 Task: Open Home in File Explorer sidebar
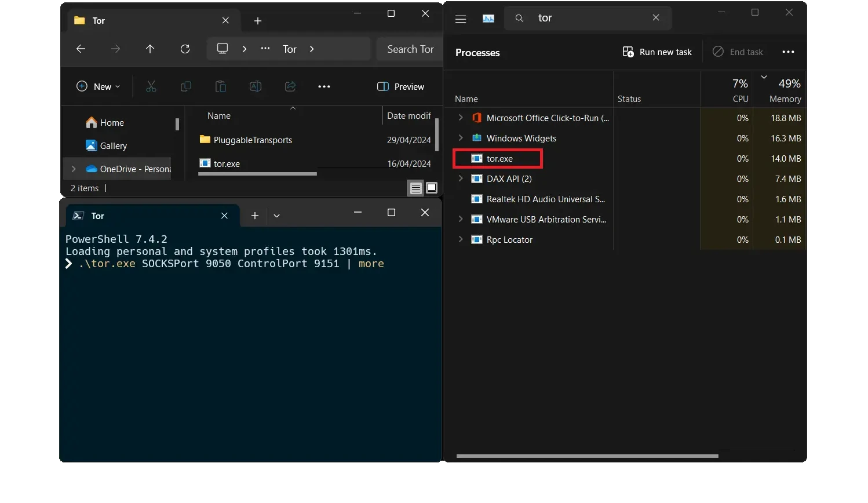[104, 122]
